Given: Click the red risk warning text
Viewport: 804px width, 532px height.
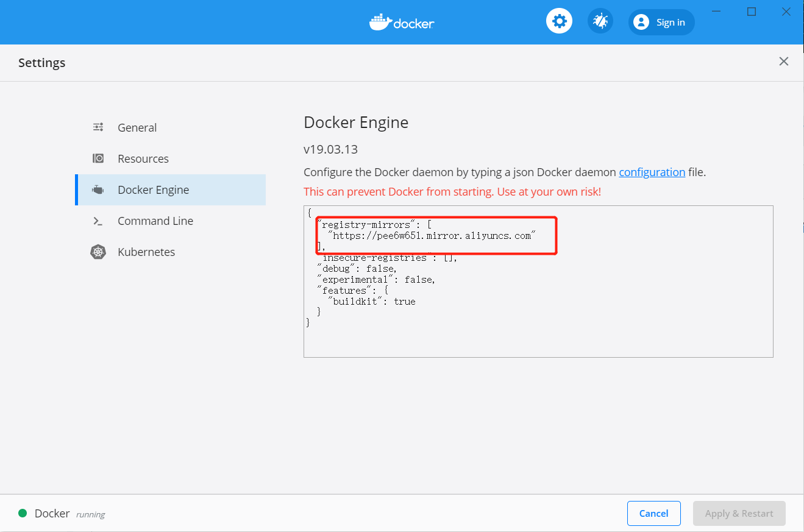Looking at the screenshot, I should (x=452, y=191).
